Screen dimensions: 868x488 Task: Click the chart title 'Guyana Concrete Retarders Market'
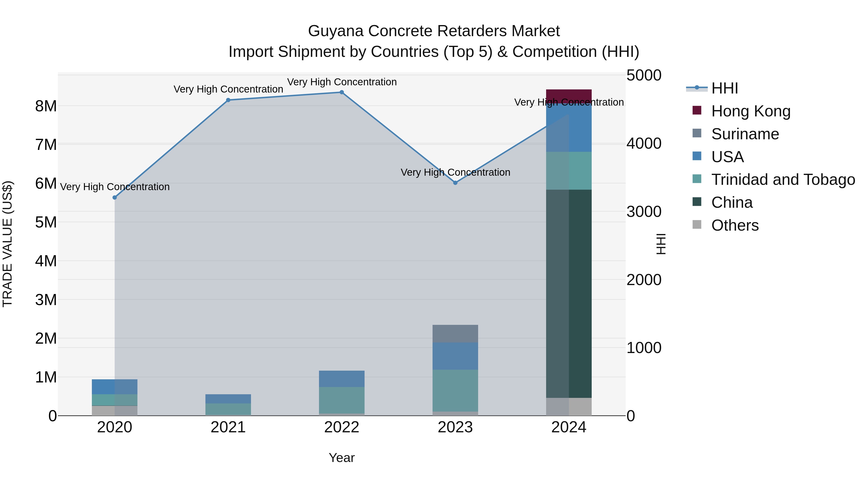pyautogui.click(x=434, y=31)
